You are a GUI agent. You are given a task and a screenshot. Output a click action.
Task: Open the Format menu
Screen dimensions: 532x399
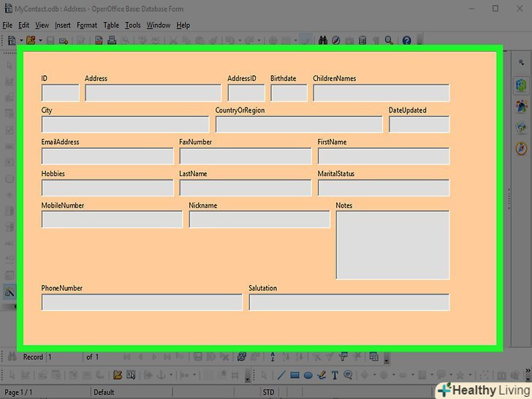pos(87,25)
